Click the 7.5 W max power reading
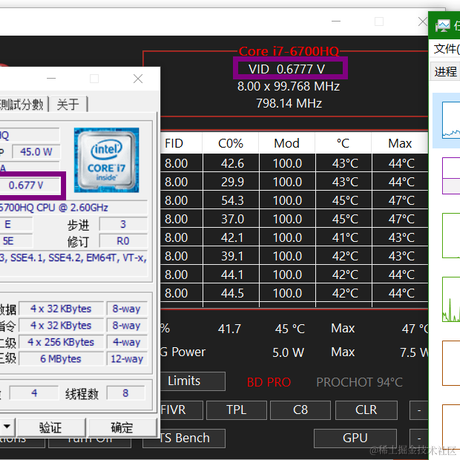Viewport: 460px width, 460px height. click(x=413, y=353)
